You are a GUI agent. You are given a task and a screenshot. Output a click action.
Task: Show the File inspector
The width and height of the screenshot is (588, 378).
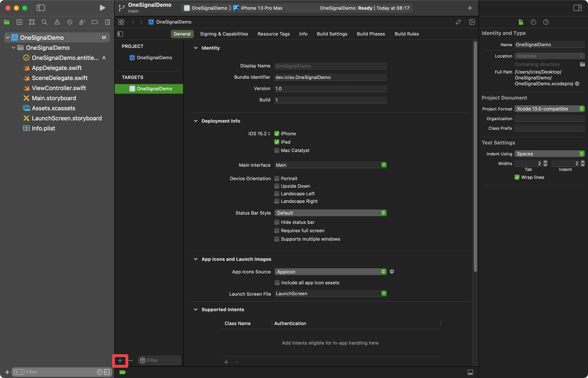tap(521, 22)
